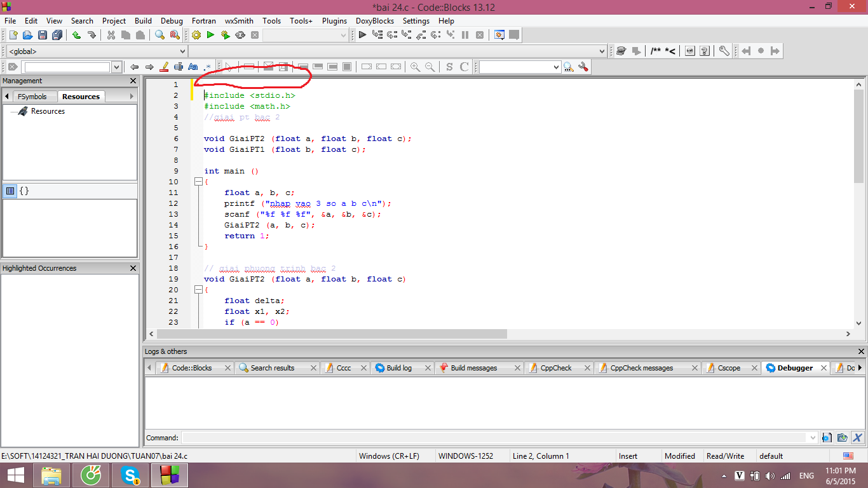868x488 pixels.
Task: Start debugging with the Debug/Continue arrow
Action: point(362,35)
